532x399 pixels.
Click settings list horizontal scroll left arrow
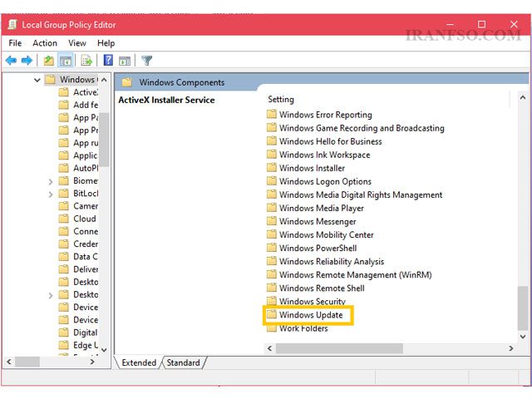point(269,348)
